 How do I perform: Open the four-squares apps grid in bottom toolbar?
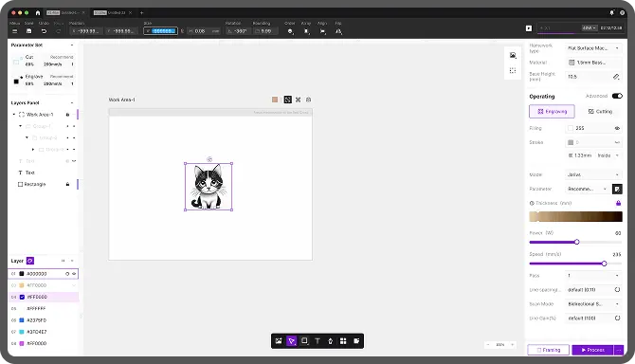click(x=343, y=341)
